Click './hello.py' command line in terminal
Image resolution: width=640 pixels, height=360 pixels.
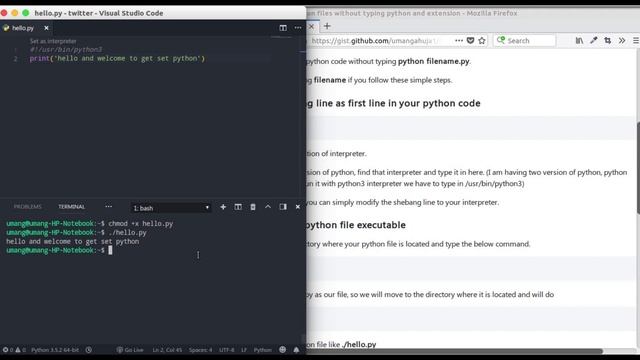(x=127, y=233)
